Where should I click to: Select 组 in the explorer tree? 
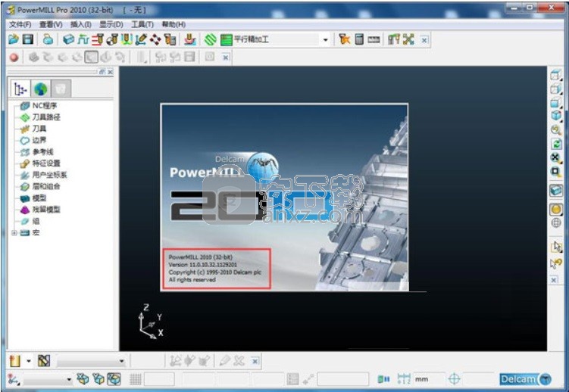(x=36, y=221)
